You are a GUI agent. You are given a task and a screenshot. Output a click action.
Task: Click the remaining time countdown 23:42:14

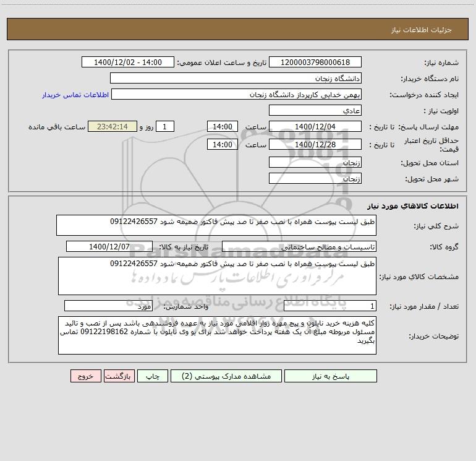click(113, 126)
